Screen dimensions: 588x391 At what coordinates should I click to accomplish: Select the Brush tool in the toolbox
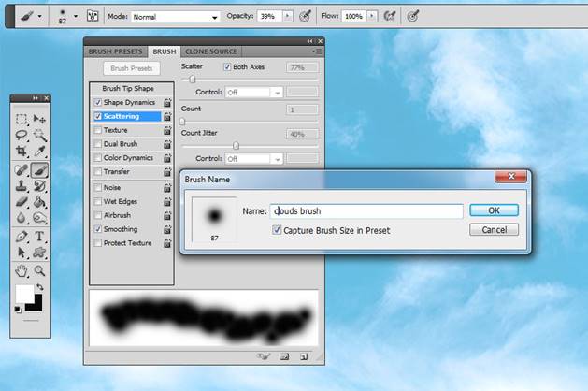point(39,170)
